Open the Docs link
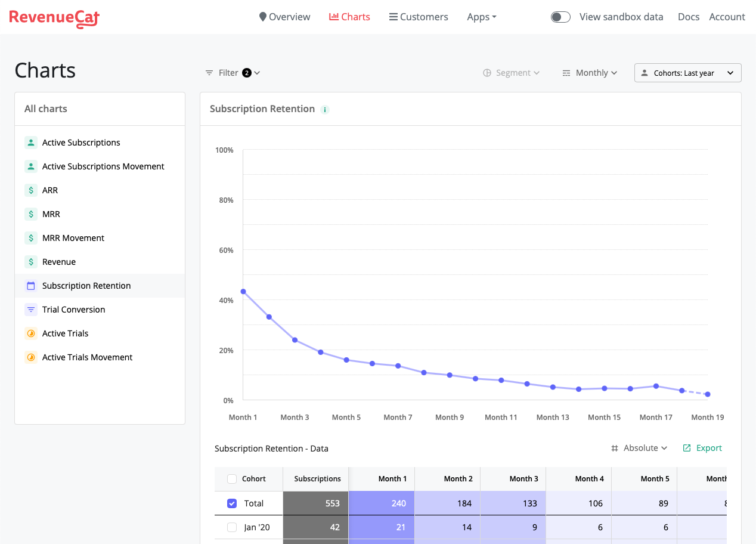 (x=688, y=17)
